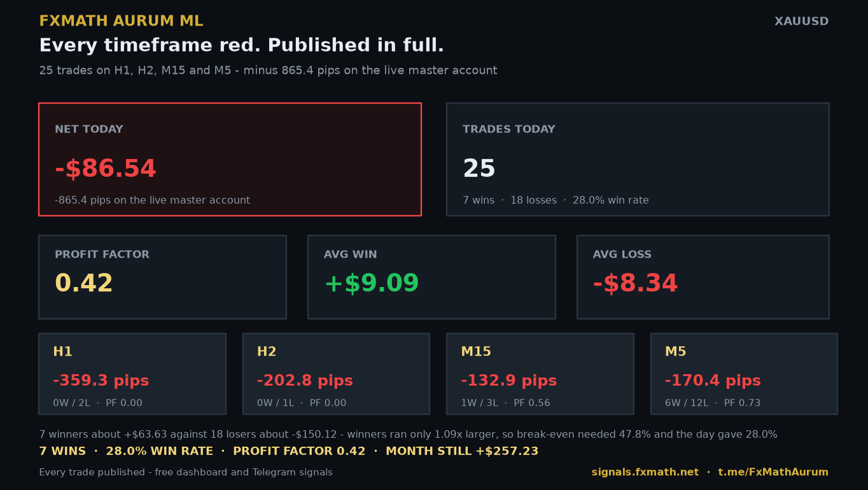
Task: Click "0W / 2L · PF 0.00" under H1
Action: pos(97,403)
